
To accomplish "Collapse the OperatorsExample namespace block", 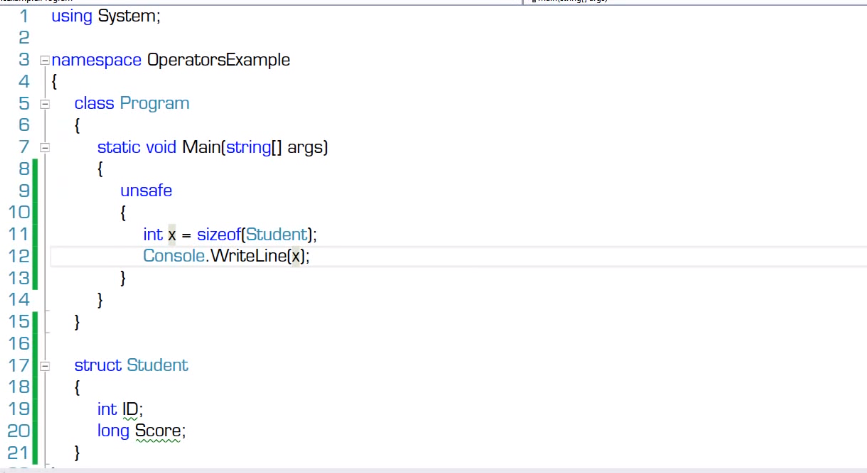I will (45, 60).
